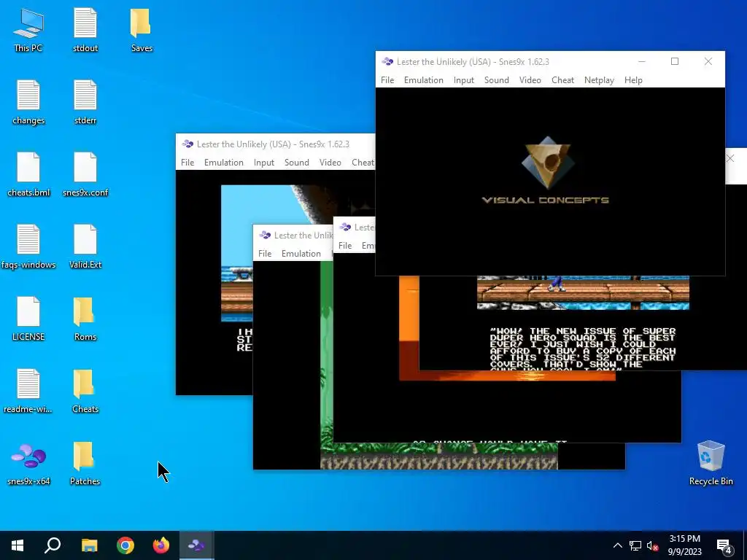Screen dimensions: 747x560
Task: Open Cheat menu in front Snes9x window
Action: [x=562, y=80]
